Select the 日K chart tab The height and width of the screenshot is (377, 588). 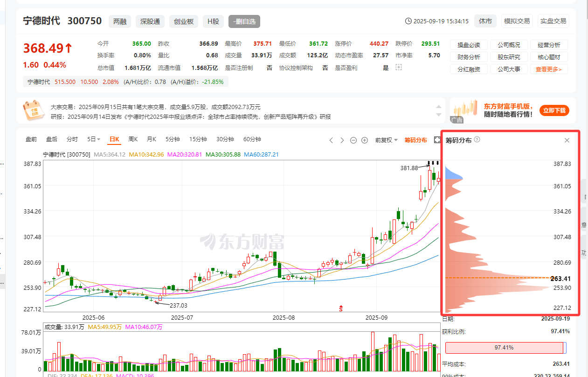pos(114,139)
